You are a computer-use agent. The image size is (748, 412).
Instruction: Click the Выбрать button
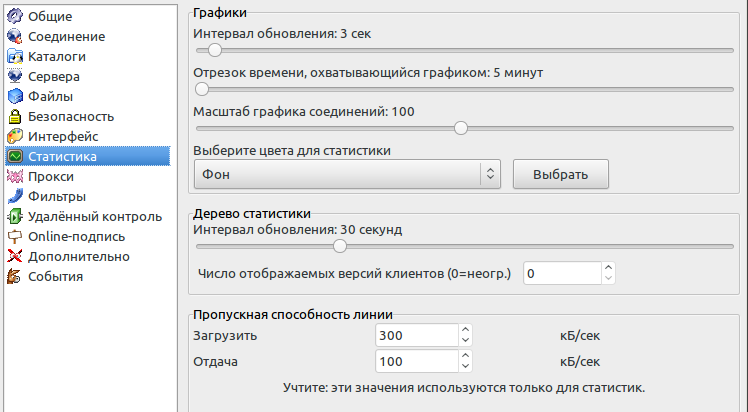[561, 174]
